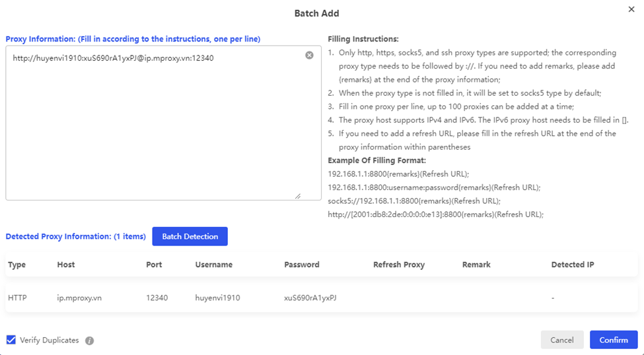Click the 12340 port cell
Screen dimensions: 644x355
pos(157,298)
